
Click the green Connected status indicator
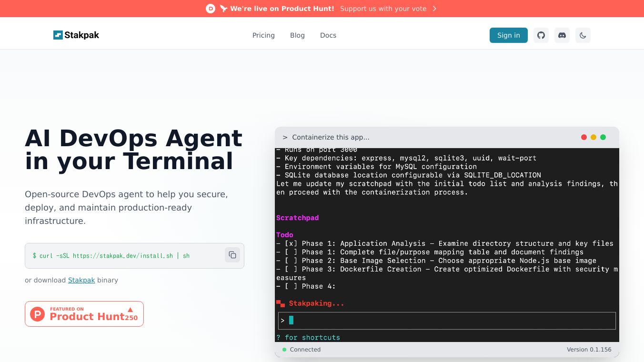[x=284, y=350]
